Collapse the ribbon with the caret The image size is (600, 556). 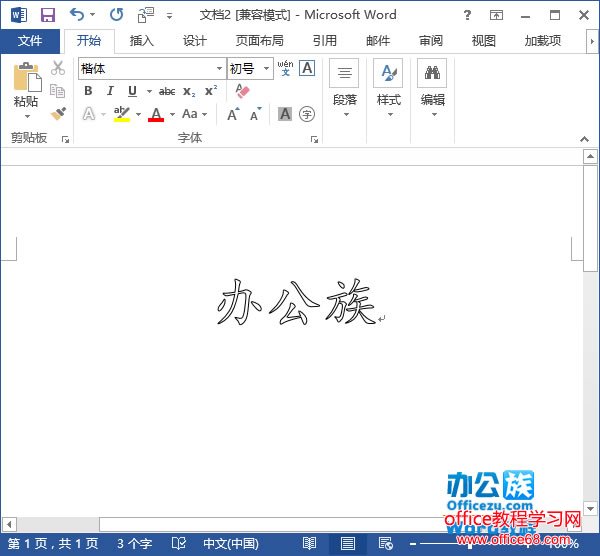click(584, 139)
